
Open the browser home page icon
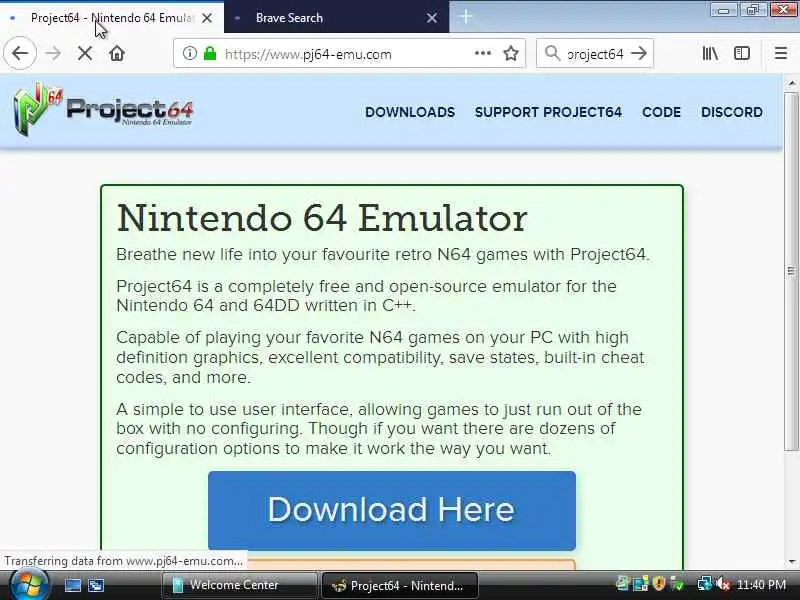(117, 53)
